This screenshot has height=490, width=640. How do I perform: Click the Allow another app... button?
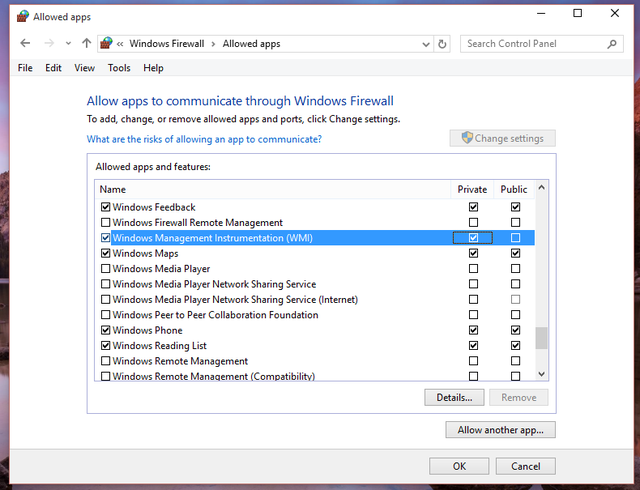pyautogui.click(x=500, y=430)
